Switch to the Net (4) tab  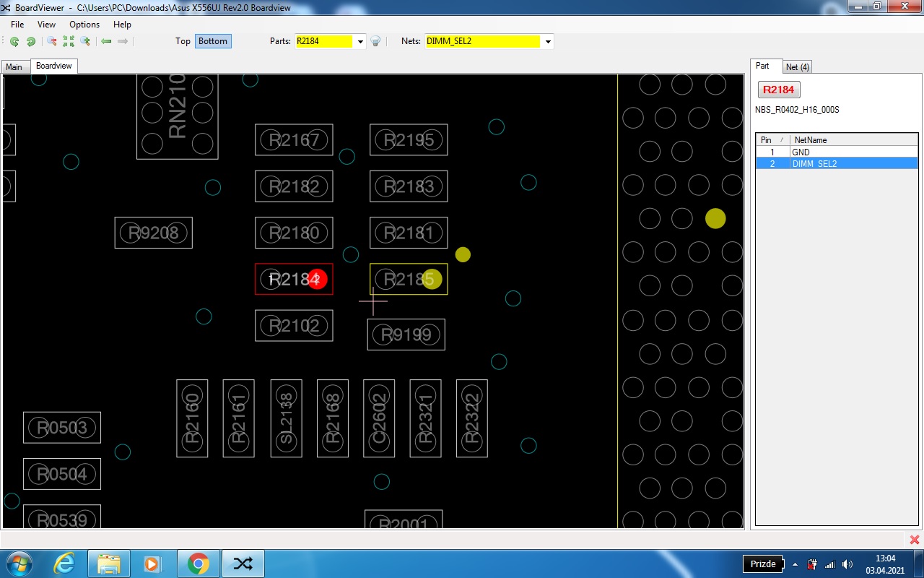(798, 67)
